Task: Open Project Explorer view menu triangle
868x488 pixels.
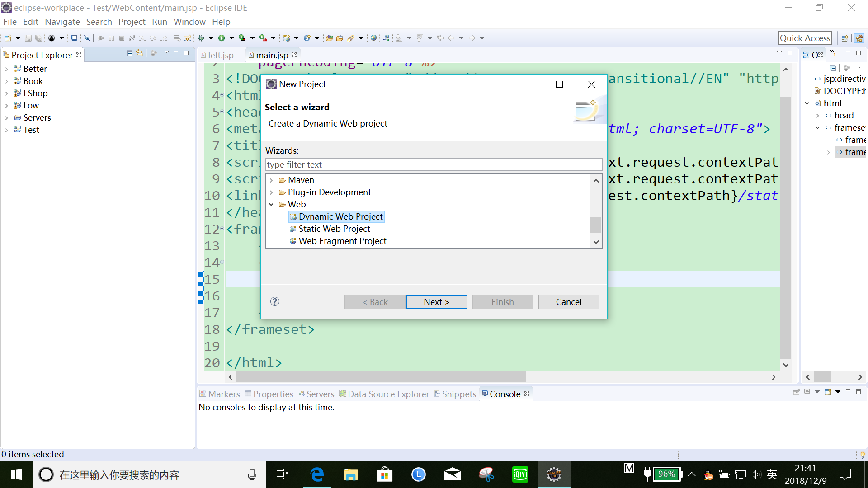Action: pos(166,53)
